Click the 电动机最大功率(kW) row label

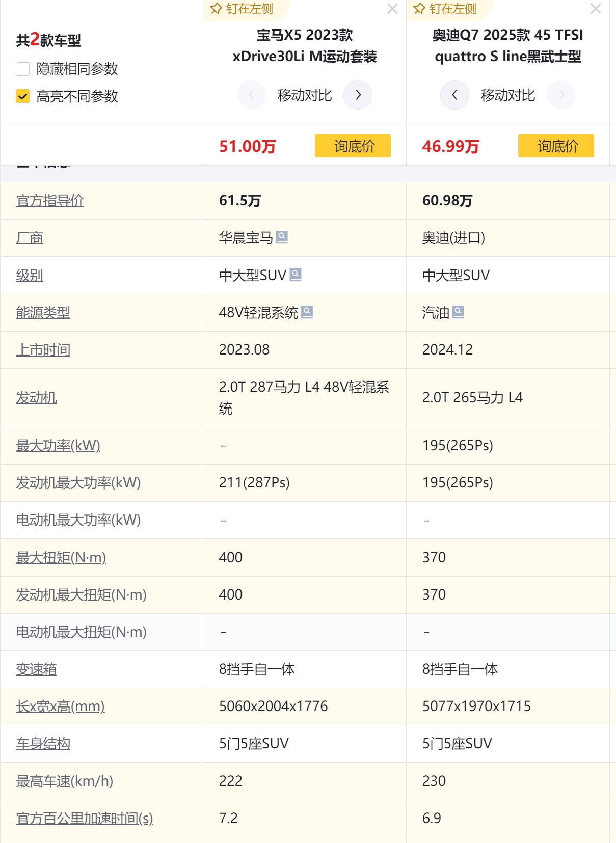tap(78, 520)
